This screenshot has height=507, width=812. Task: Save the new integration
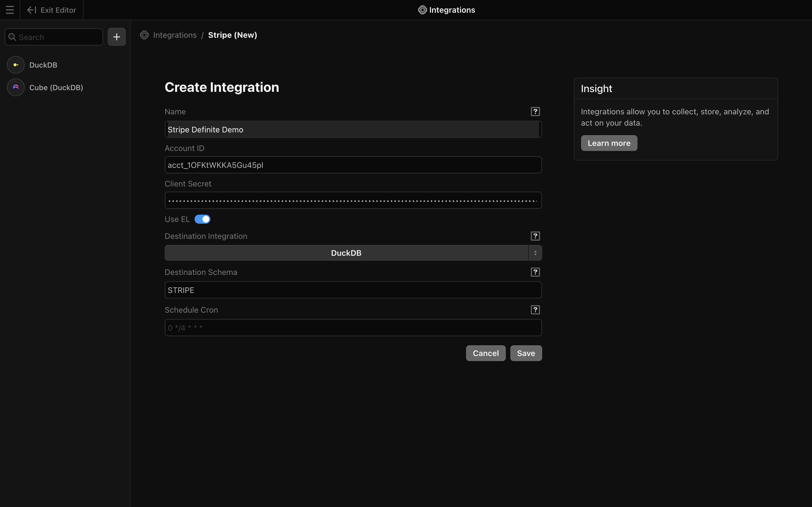click(526, 353)
